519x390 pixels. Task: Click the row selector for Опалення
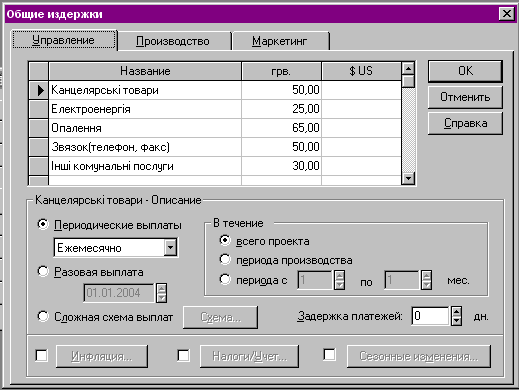tap(39, 128)
